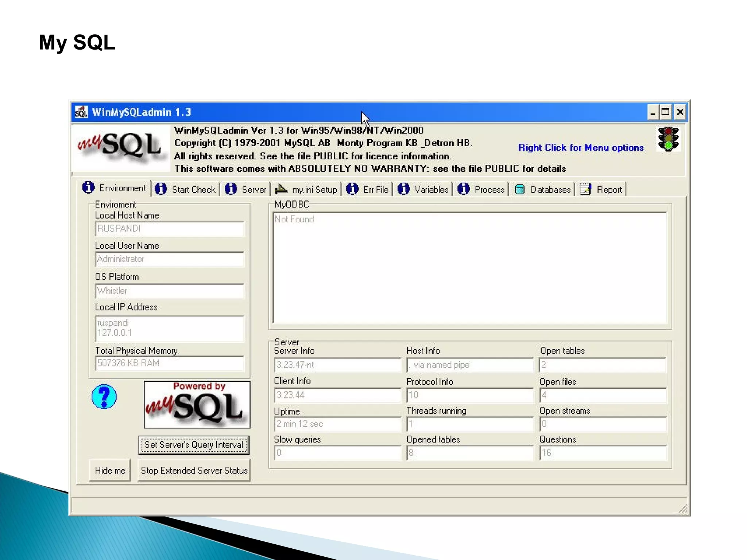Click the traffic light status icon
747x560 pixels.
pyautogui.click(x=668, y=139)
